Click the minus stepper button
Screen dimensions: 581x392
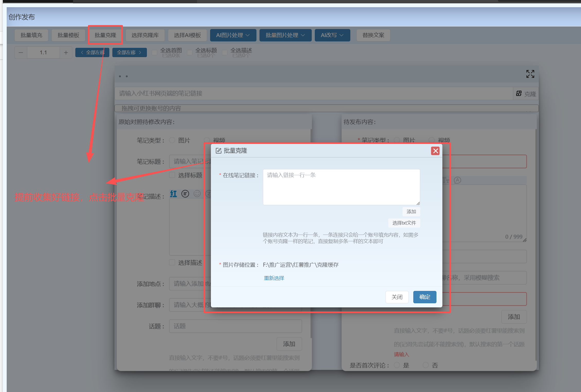[21, 53]
